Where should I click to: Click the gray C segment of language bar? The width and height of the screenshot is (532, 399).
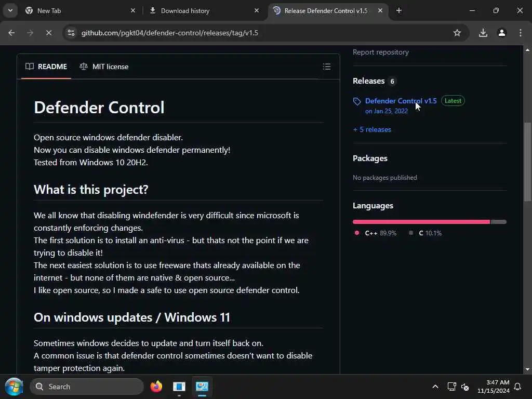[499, 222]
